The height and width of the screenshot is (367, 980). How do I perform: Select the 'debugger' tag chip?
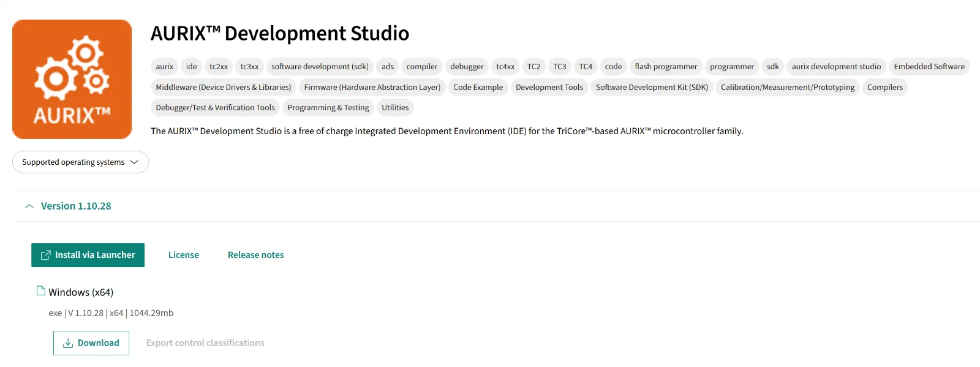[467, 67]
